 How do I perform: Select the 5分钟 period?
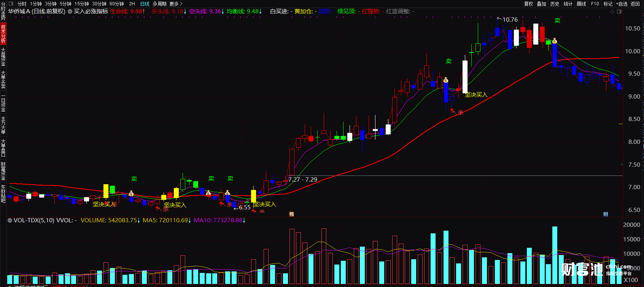click(x=65, y=4)
